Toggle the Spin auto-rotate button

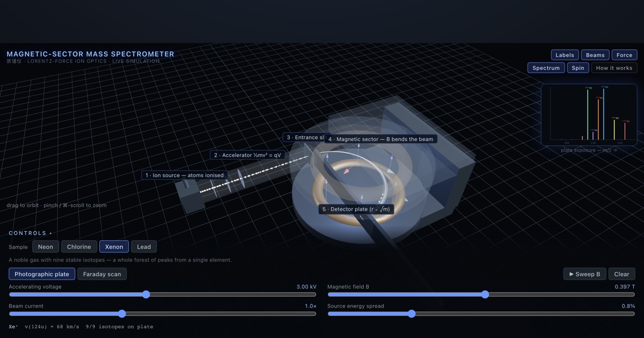[578, 68]
